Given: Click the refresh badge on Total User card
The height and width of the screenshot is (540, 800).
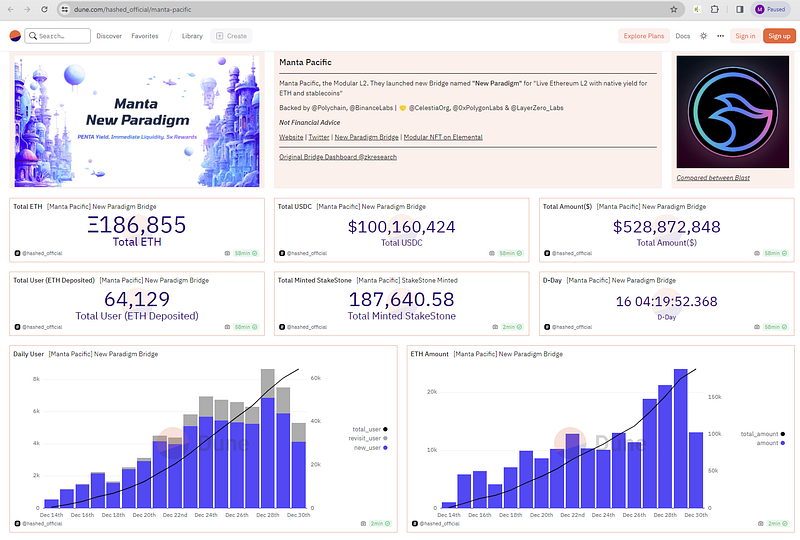Looking at the screenshot, I should (x=245, y=327).
